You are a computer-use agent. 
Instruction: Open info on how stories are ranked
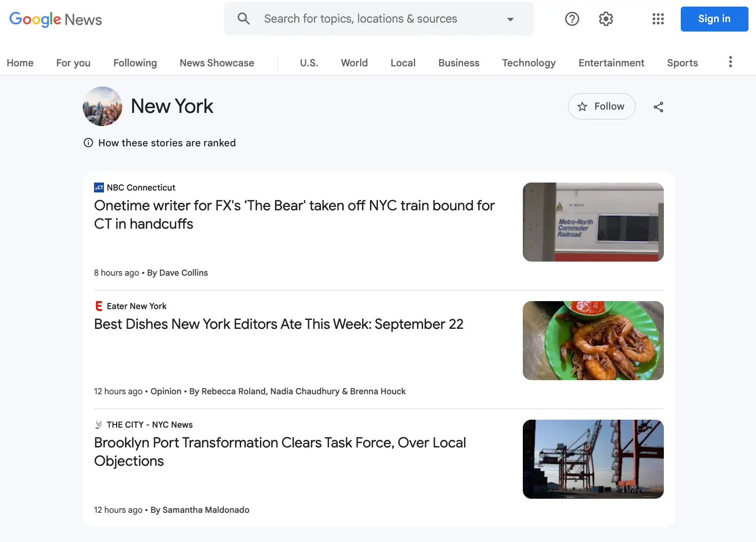click(88, 143)
